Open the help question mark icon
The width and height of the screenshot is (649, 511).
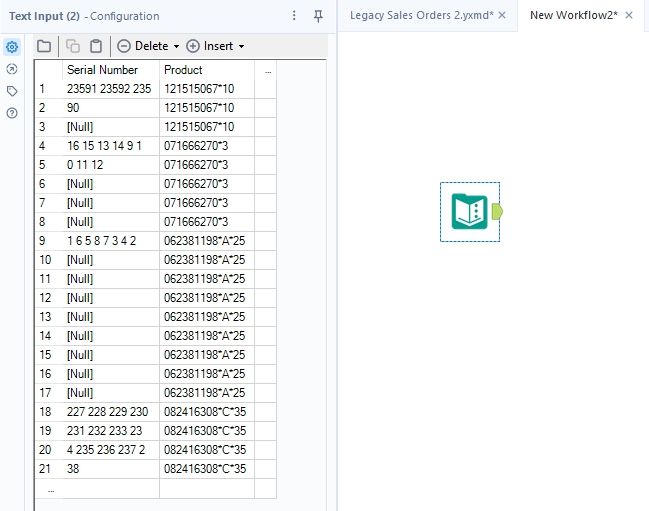tap(12, 113)
